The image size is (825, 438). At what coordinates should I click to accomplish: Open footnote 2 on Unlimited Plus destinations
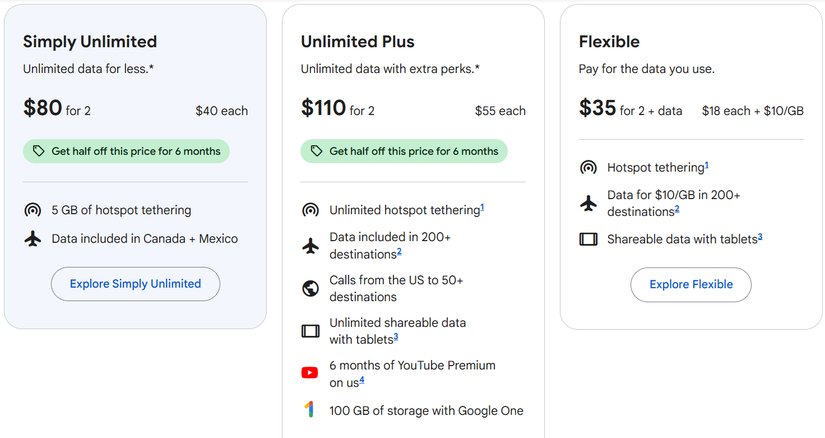point(399,251)
